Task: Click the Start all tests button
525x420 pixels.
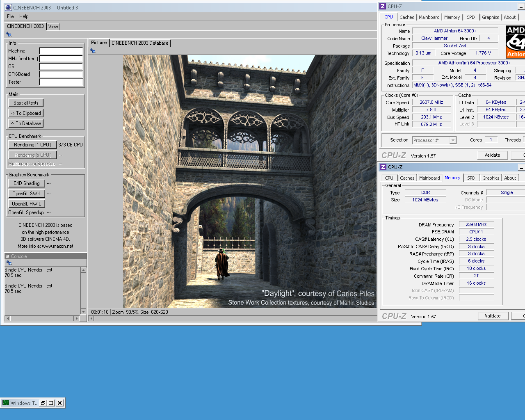Action: (26, 103)
